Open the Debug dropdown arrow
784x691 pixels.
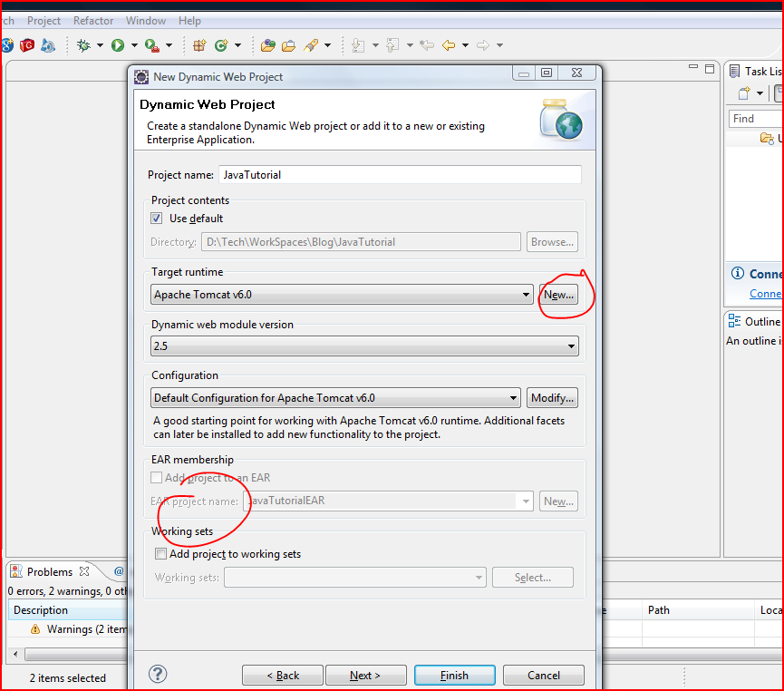[100, 45]
